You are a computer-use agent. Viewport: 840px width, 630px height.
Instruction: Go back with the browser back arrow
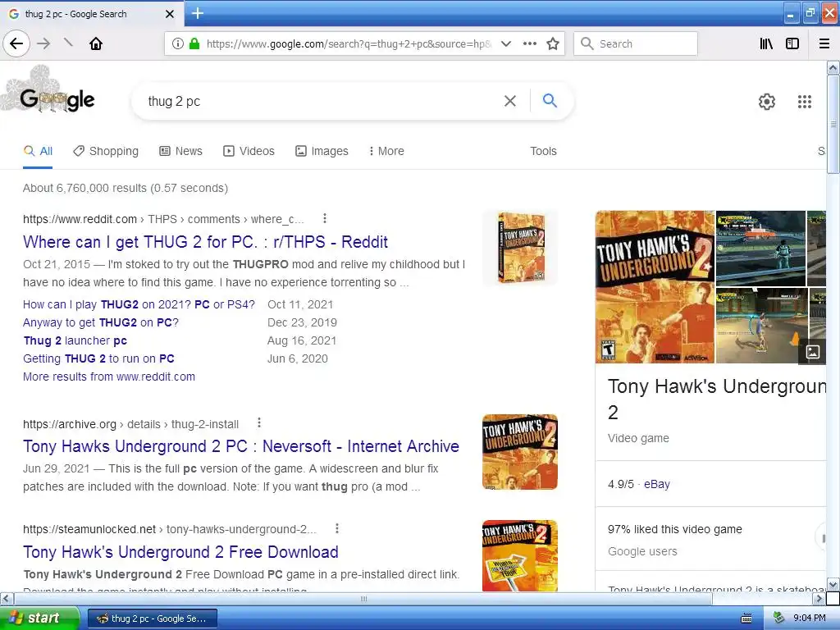click(16, 43)
